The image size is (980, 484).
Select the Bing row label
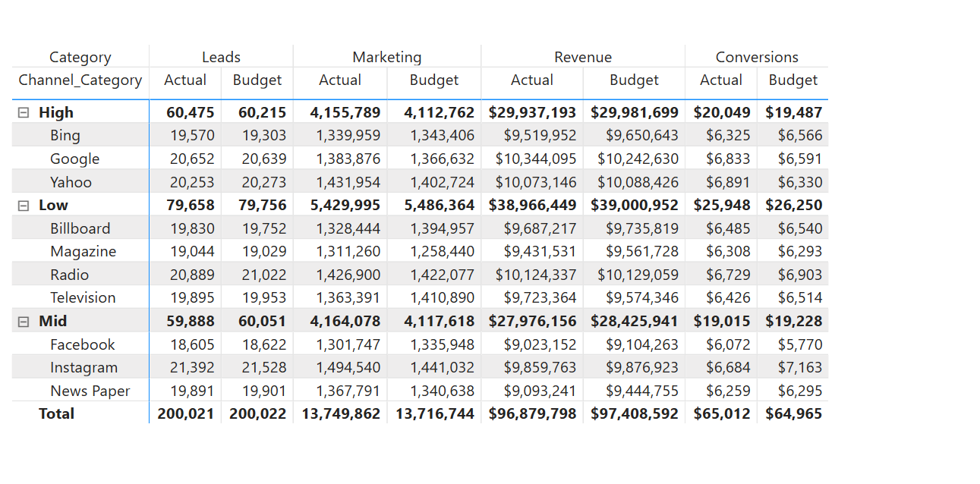coord(65,136)
